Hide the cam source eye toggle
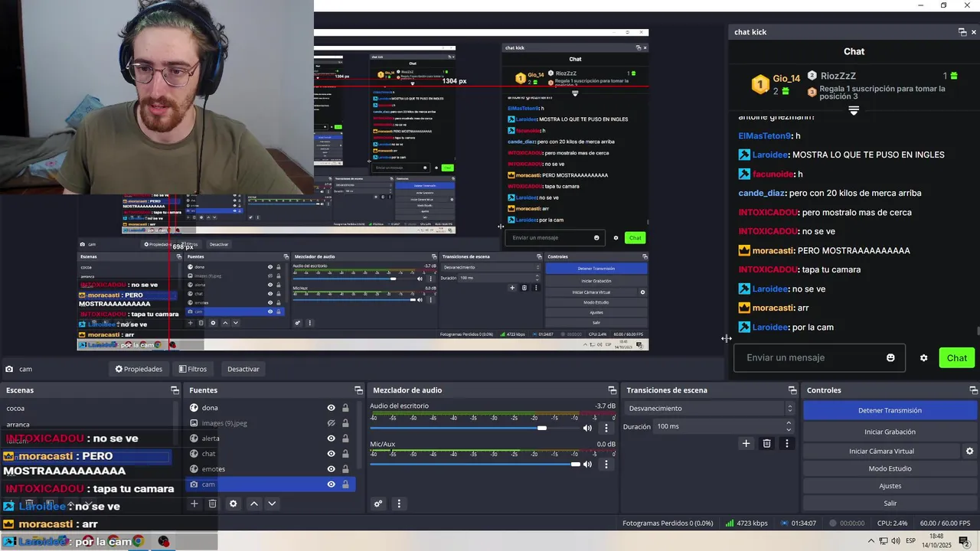 pos(332,484)
